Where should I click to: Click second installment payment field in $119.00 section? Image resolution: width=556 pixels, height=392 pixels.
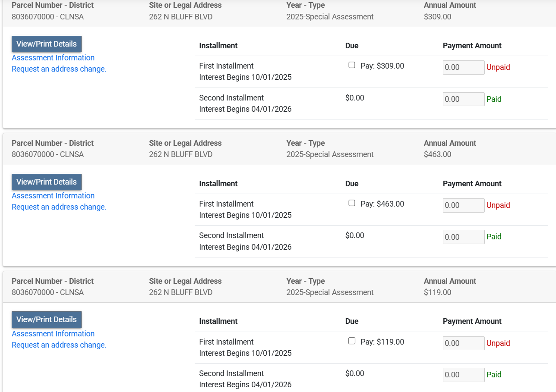463,375
